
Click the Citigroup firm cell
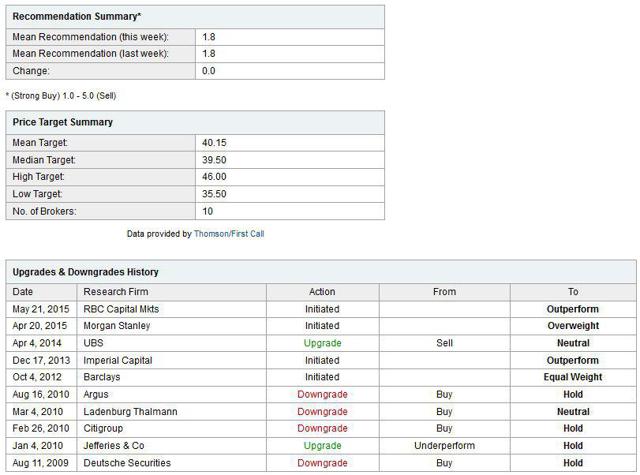click(171, 428)
